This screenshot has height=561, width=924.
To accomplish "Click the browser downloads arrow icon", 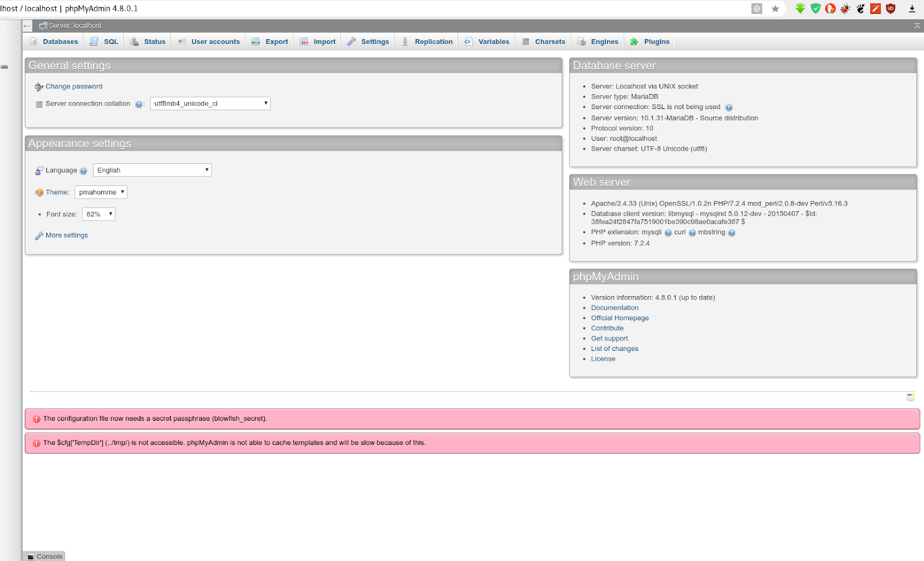I will [x=912, y=9].
